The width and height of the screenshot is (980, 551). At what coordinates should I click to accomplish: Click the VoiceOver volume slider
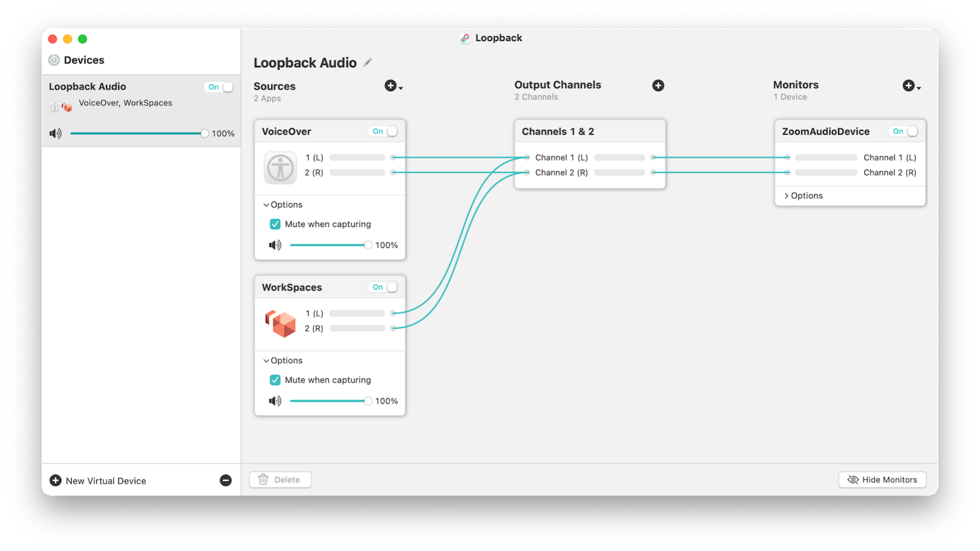pos(331,245)
